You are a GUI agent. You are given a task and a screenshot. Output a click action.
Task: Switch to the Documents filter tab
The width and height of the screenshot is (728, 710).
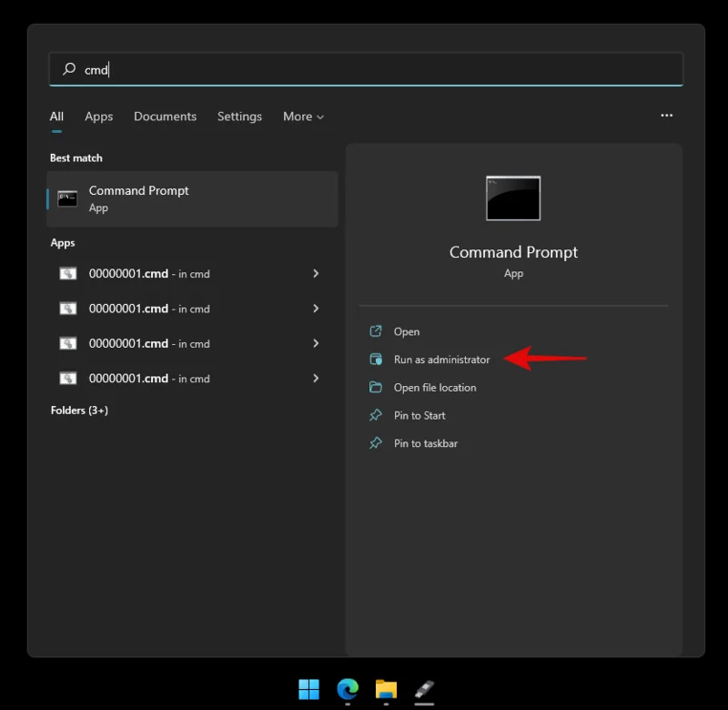point(165,117)
